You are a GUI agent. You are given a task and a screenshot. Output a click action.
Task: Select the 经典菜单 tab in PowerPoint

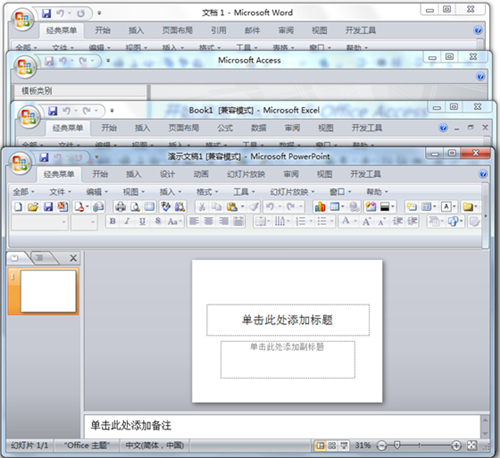tap(59, 174)
